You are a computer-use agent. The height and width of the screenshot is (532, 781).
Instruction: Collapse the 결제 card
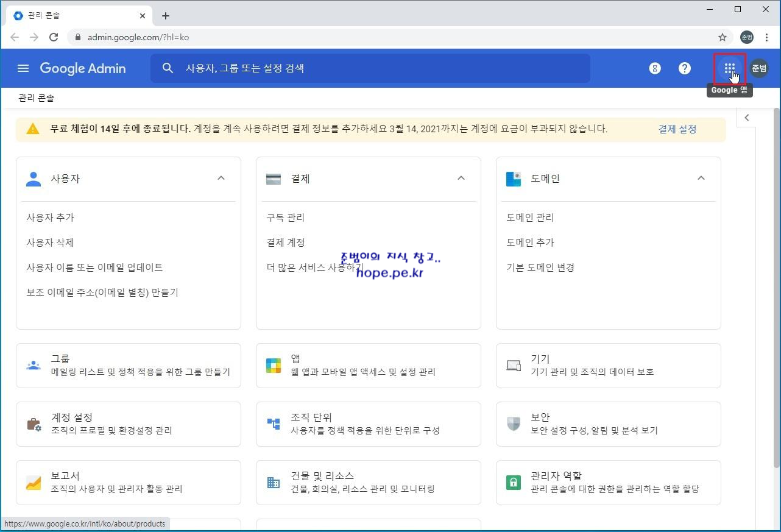click(x=461, y=178)
